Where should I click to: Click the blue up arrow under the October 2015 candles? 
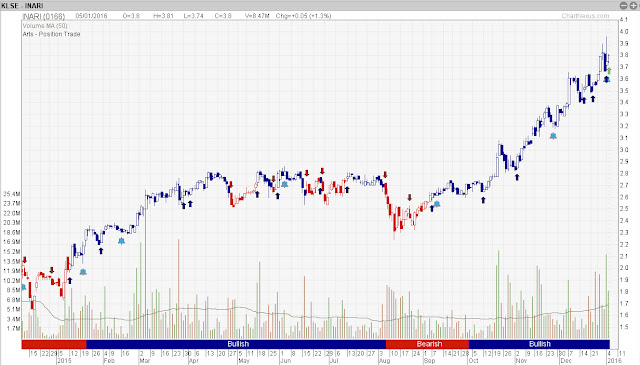(x=483, y=200)
